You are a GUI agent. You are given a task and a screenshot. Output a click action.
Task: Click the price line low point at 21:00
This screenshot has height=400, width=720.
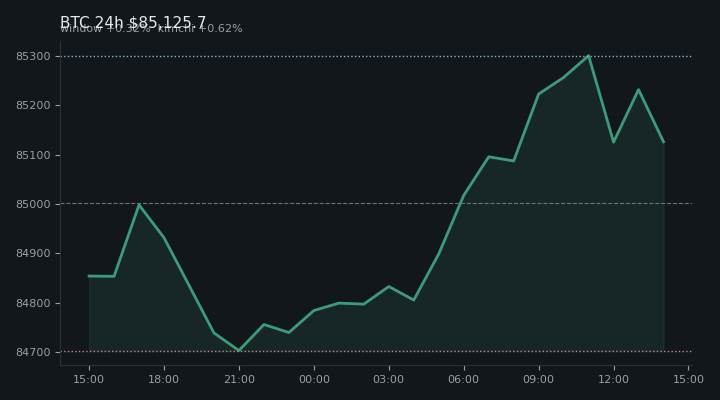239,350
